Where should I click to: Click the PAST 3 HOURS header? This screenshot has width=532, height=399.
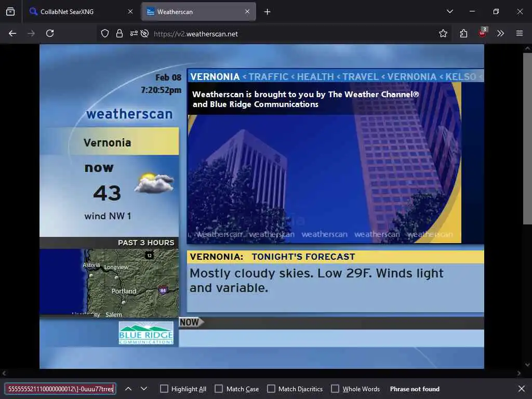point(146,243)
